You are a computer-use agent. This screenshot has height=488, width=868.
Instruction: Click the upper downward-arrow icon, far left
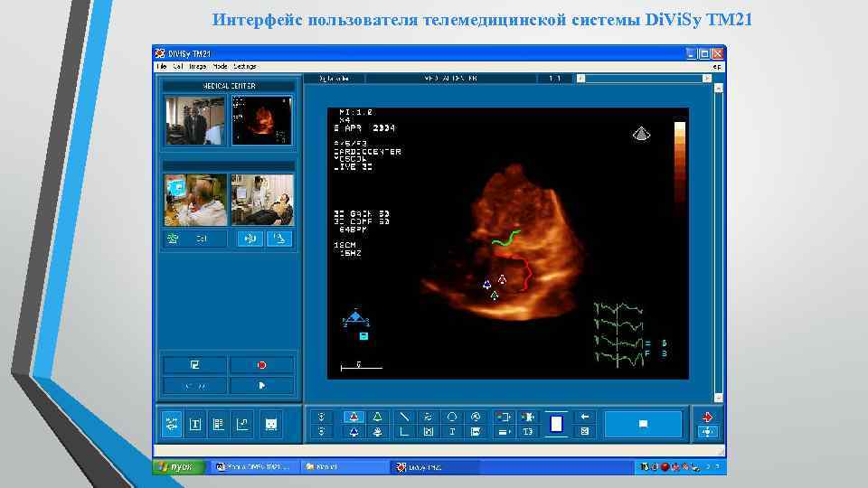(x=321, y=418)
